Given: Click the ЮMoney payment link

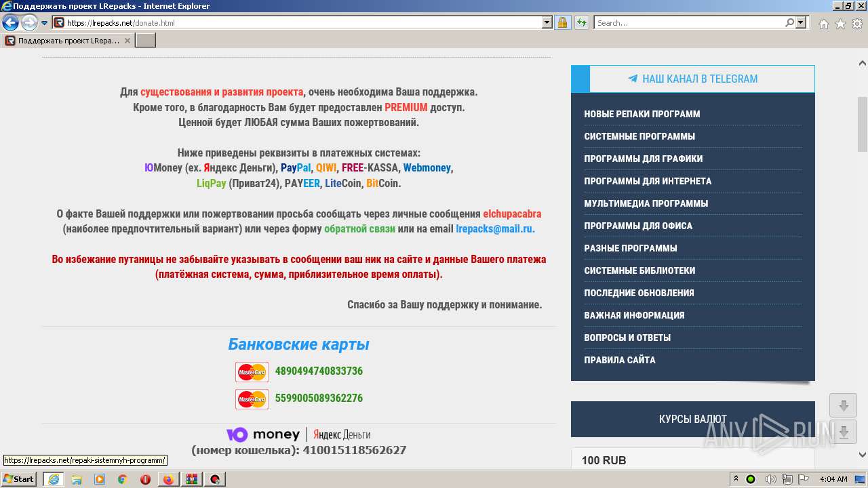Looking at the screenshot, I should pyautogui.click(x=163, y=167).
